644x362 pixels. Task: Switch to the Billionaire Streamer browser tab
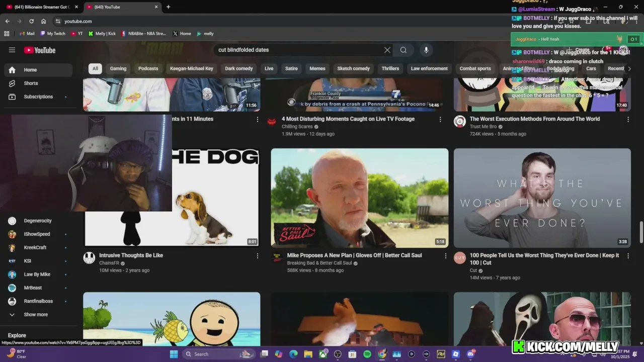pos(41,7)
